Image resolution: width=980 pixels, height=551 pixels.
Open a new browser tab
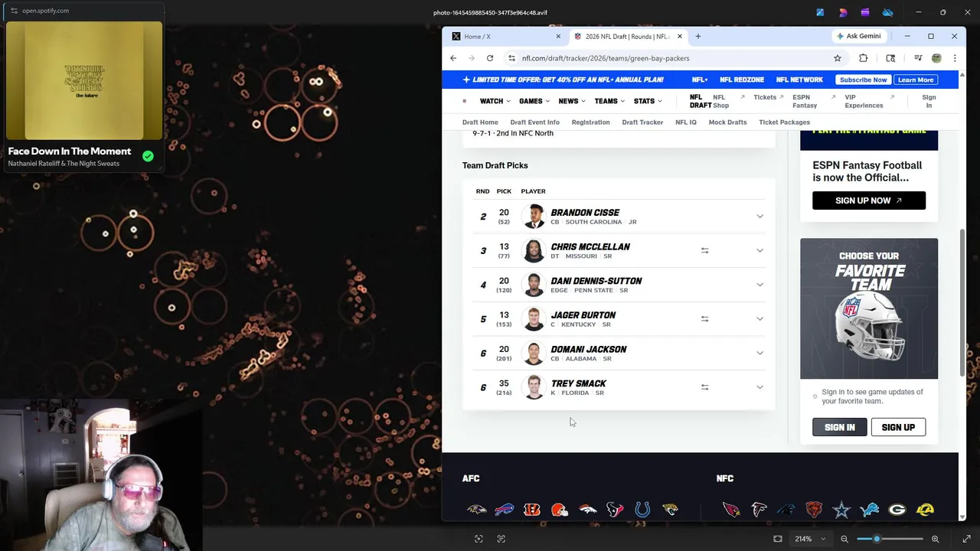pos(697,36)
